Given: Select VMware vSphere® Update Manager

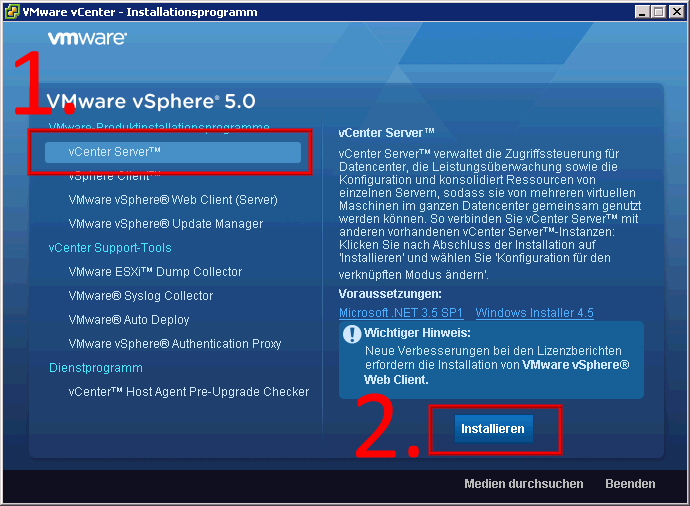Looking at the screenshot, I should pyautogui.click(x=166, y=224).
